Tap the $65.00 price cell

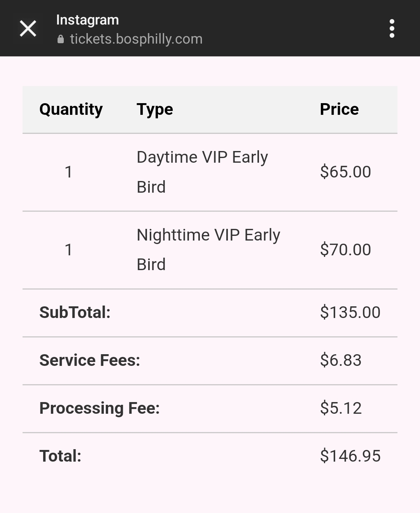coord(345,172)
